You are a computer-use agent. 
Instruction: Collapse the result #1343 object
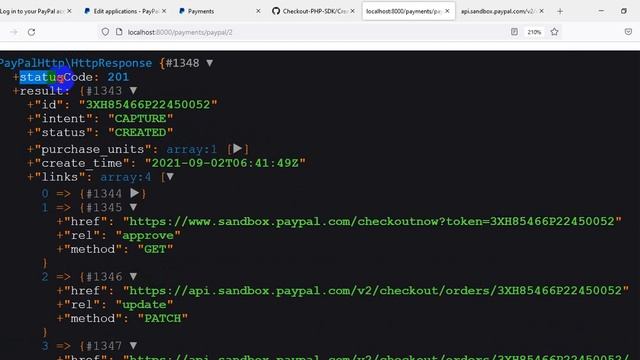point(133,91)
